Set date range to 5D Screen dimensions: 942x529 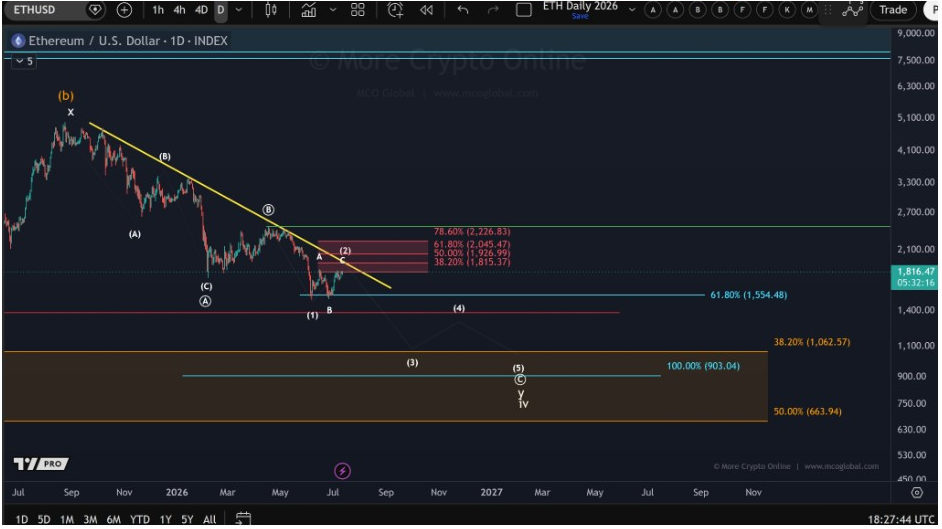click(44, 519)
